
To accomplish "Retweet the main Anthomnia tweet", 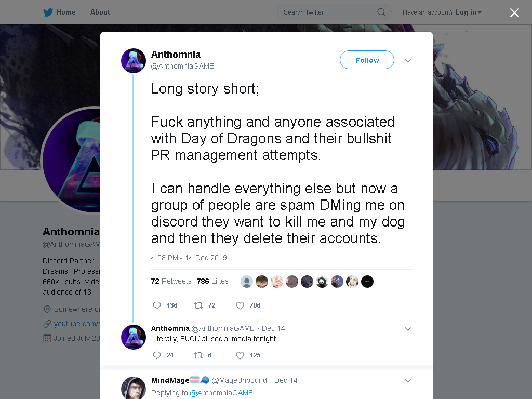I will [198, 305].
